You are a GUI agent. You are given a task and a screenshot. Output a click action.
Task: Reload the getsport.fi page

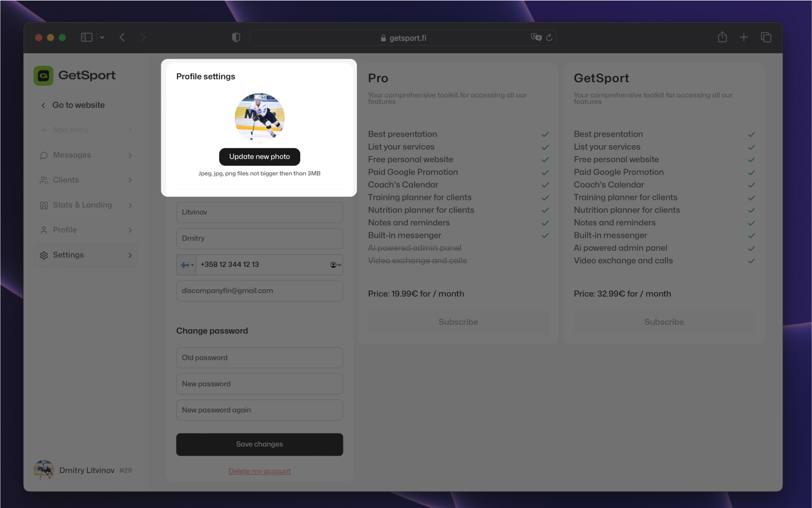pos(549,38)
